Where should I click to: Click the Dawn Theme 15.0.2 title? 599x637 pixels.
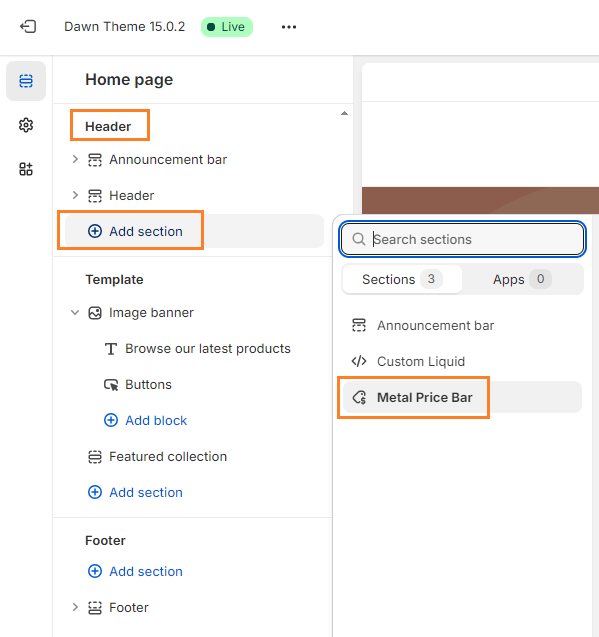124,27
